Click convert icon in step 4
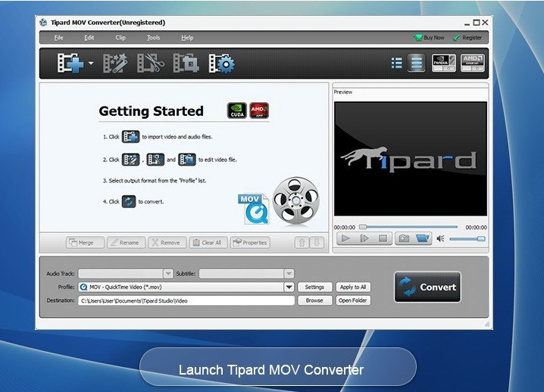This screenshot has height=392, width=544. point(129,201)
